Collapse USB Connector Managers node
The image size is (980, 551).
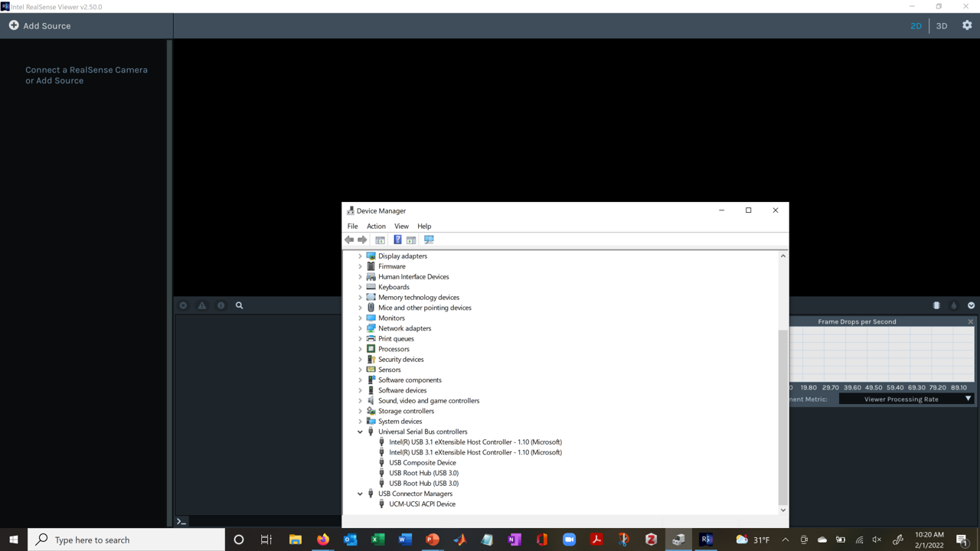[360, 494]
